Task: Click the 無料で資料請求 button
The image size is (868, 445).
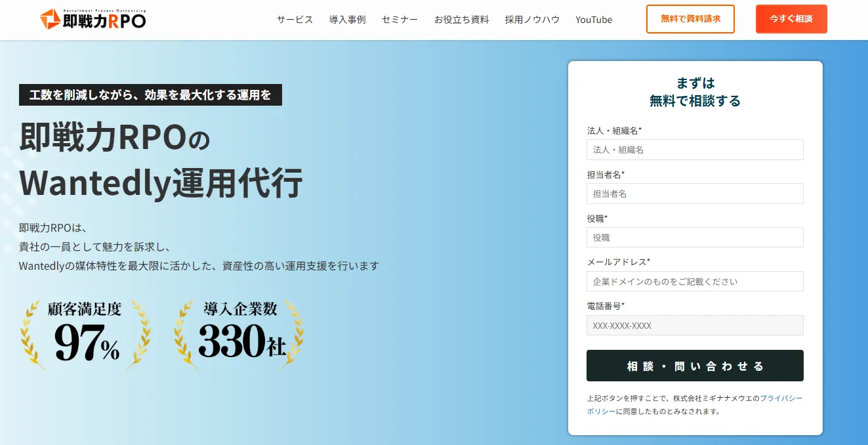Action: [x=690, y=19]
